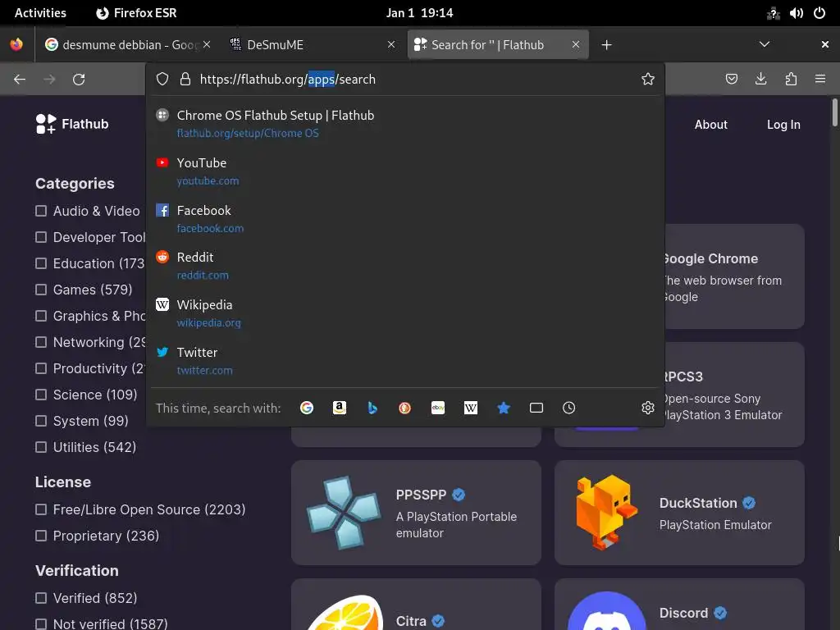Search this time with DuckDuckGo icon

pyautogui.click(x=405, y=409)
